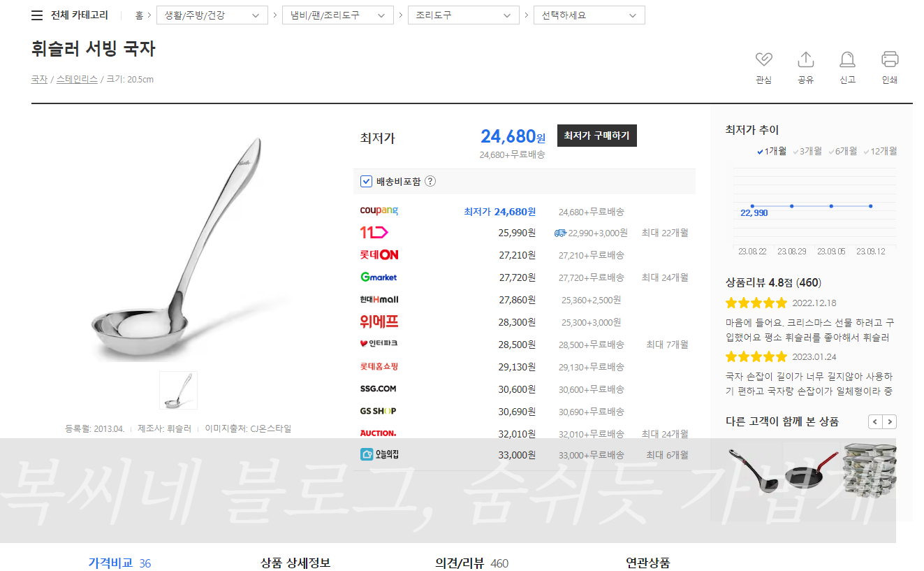Click the 22,990 point on price chart
The image size is (924, 571).
pyautogui.click(x=752, y=206)
